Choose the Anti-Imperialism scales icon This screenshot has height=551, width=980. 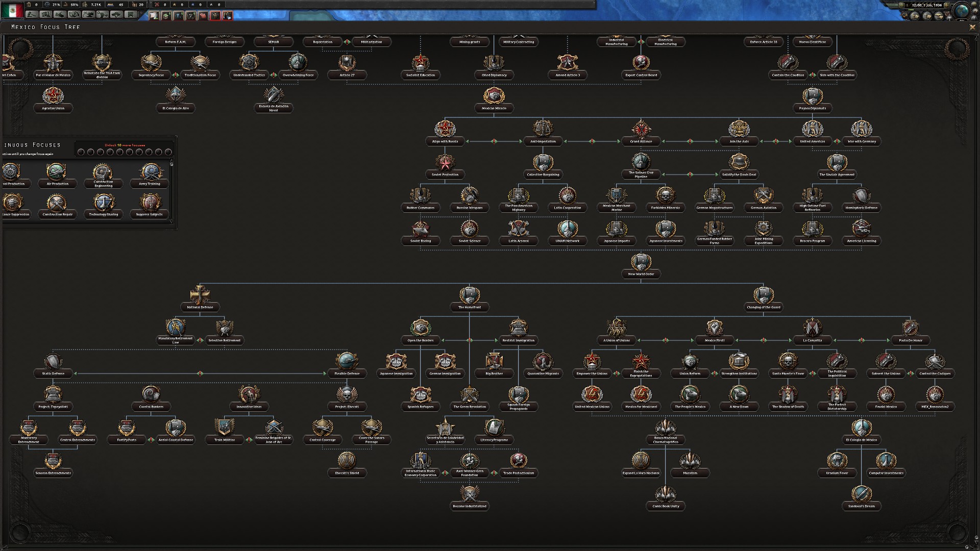coord(543,129)
